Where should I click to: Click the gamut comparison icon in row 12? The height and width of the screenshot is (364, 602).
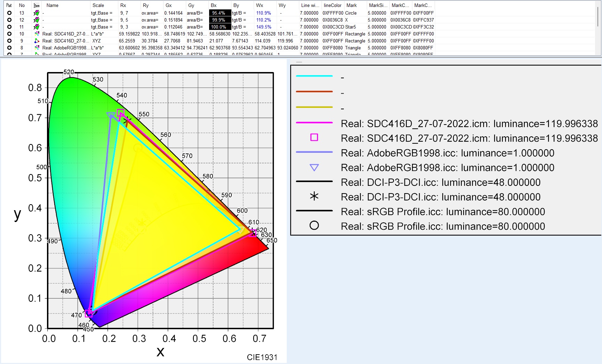(37, 20)
